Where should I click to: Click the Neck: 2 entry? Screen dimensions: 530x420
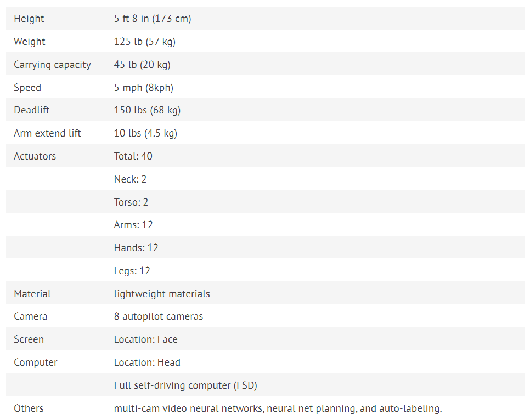click(130, 179)
